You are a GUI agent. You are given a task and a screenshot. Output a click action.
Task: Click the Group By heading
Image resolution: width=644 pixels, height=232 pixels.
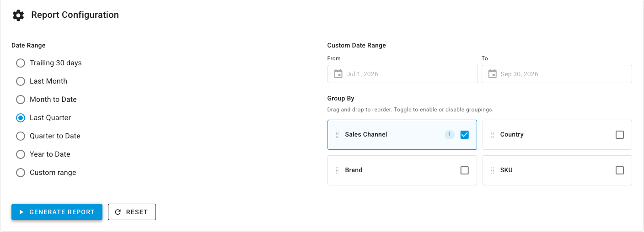pos(341,98)
